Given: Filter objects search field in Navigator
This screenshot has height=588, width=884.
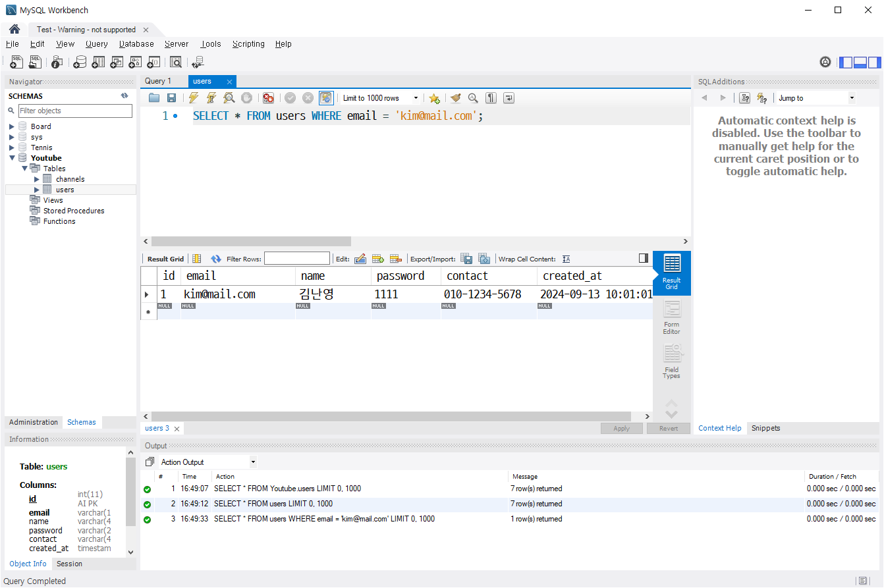Looking at the screenshot, I should tap(75, 111).
